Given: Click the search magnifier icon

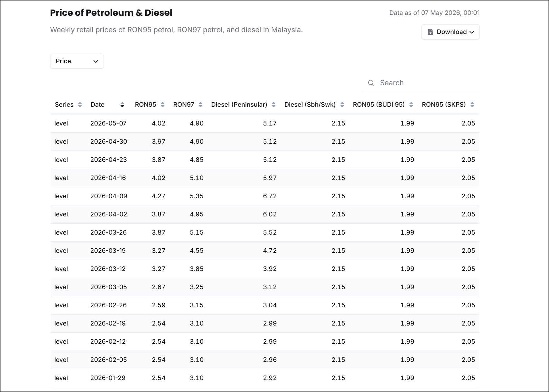Looking at the screenshot, I should pos(371,83).
